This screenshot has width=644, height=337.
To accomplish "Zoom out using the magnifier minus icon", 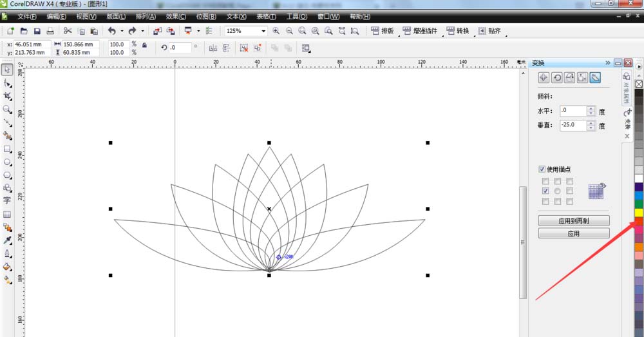I will [289, 31].
